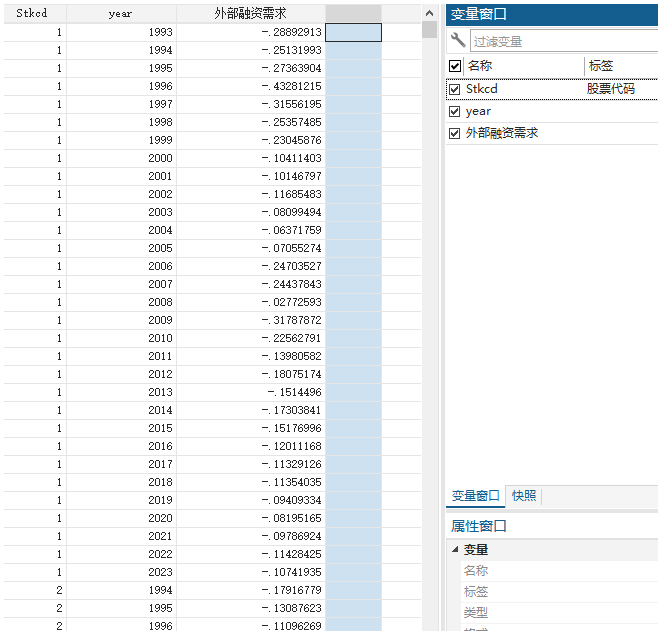Select the Stkcd variable row labeled 股票代码
Screen dimensions: 658x631
pos(552,89)
